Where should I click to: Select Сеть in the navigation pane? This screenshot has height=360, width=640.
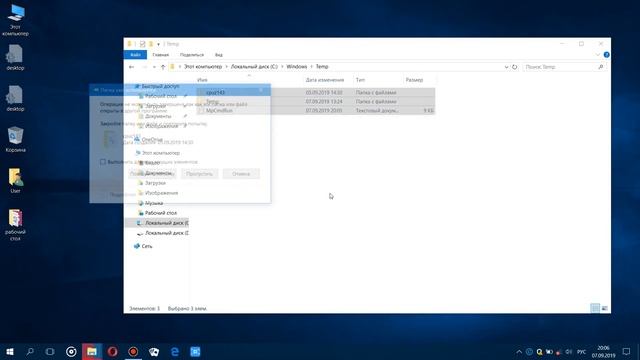pyautogui.click(x=147, y=246)
